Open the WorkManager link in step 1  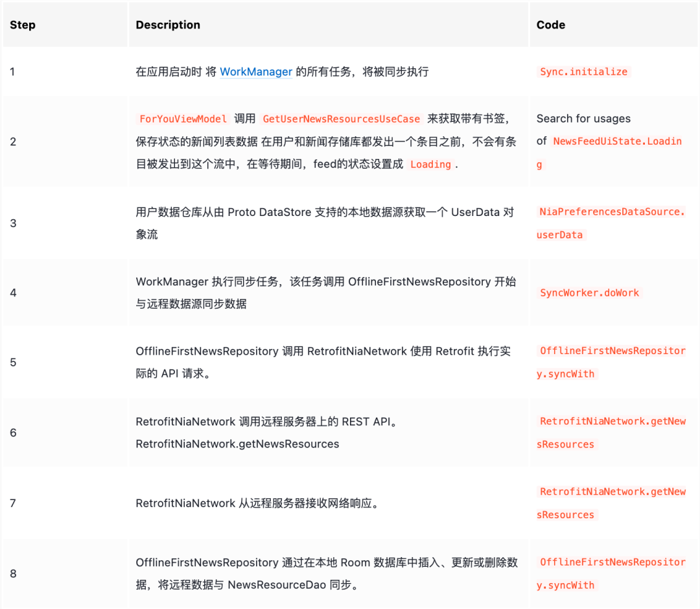click(256, 72)
